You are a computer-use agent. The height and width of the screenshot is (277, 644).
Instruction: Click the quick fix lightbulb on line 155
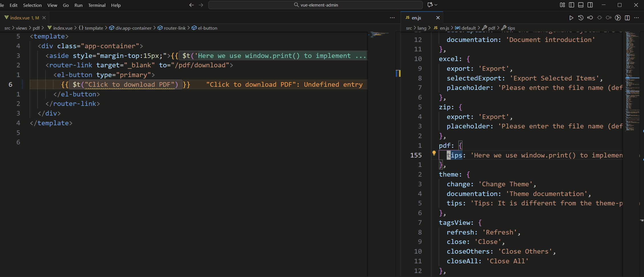pos(434,153)
